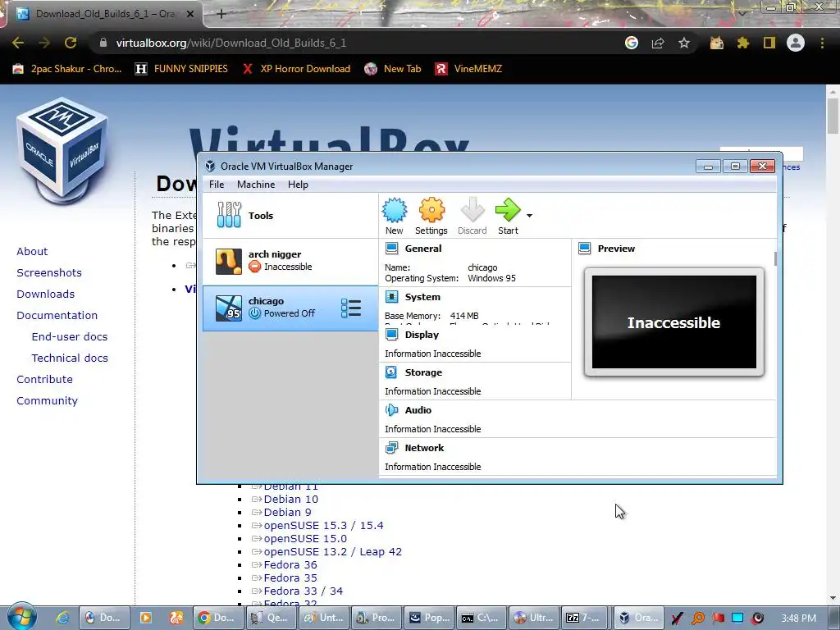Open the Documentation link
Viewport: 840px width, 630px height.
point(57,316)
